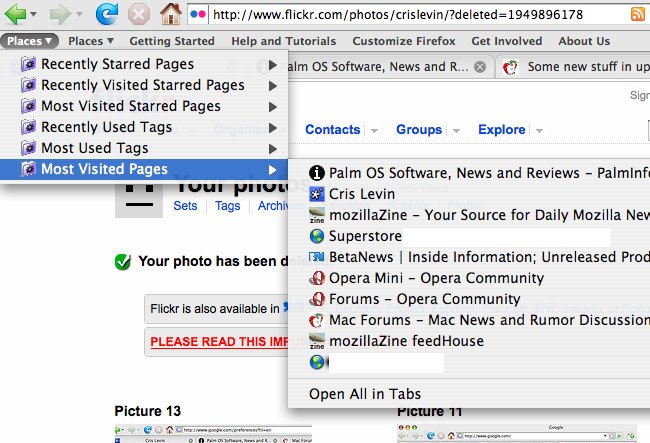Click the Superstore globe icon
Screen dimensions: 650x443
click(317, 236)
